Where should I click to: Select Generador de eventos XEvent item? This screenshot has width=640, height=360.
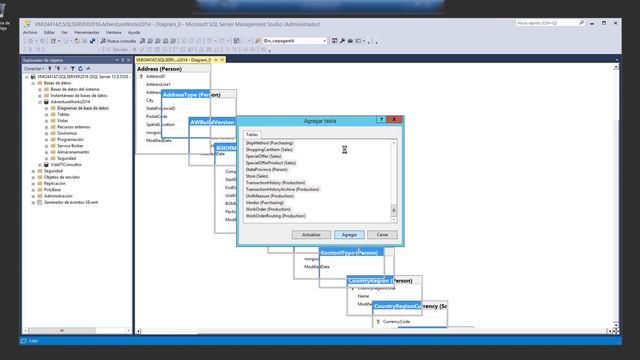point(71,202)
